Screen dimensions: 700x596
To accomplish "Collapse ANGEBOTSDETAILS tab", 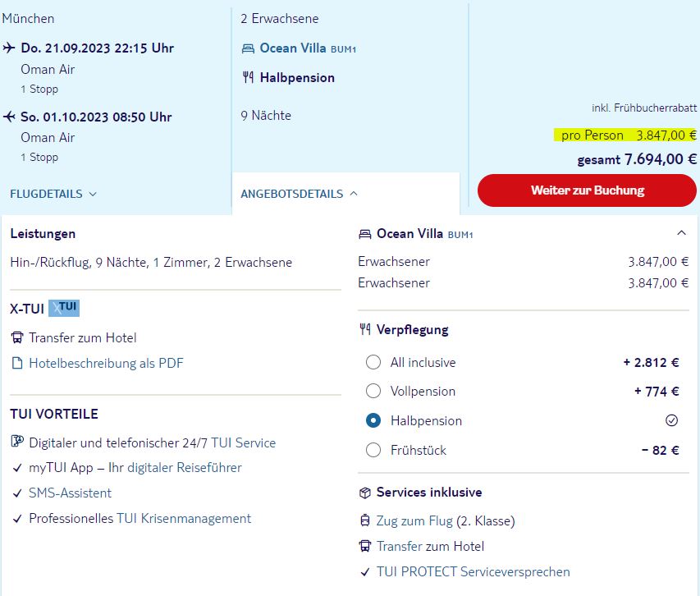I will click(x=299, y=194).
